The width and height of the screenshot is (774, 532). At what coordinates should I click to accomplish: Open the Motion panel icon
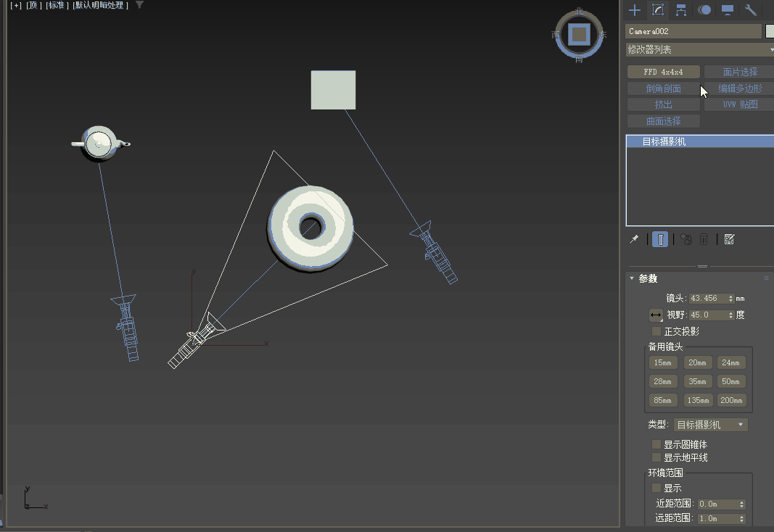coord(704,10)
